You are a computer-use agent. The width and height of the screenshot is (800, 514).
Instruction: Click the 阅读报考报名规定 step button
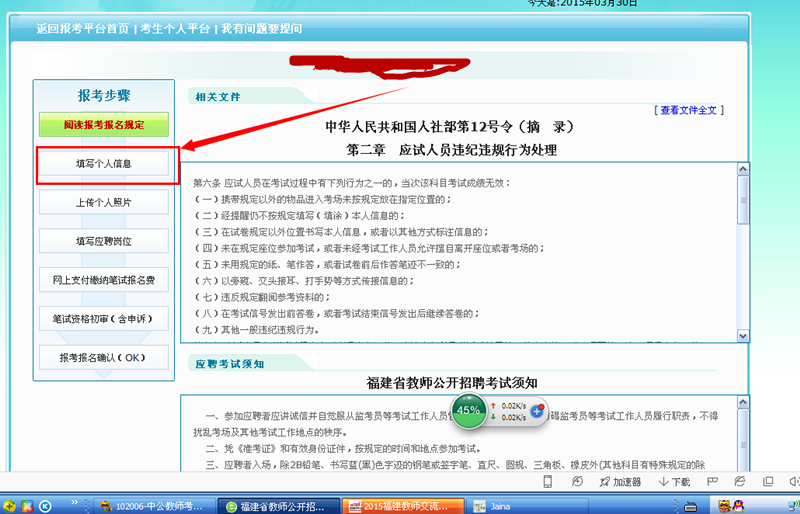(104, 125)
